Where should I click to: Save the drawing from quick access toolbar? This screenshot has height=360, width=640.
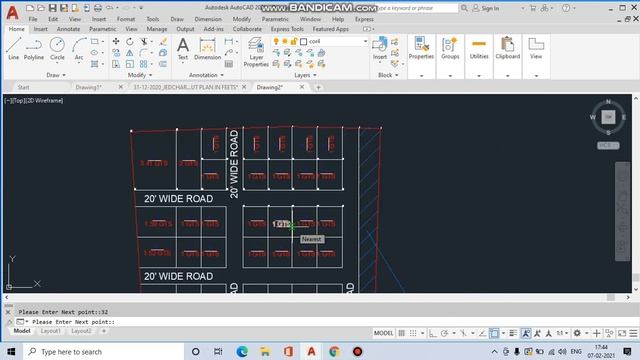click(x=53, y=8)
